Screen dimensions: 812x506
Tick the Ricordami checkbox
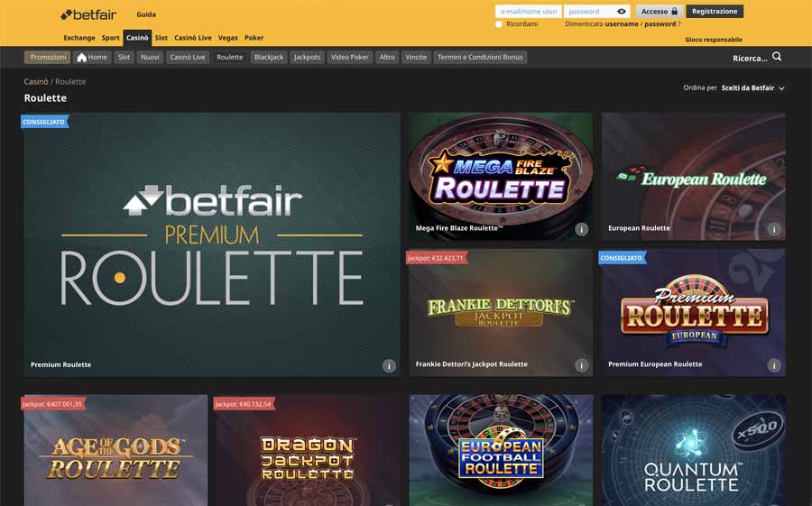499,24
